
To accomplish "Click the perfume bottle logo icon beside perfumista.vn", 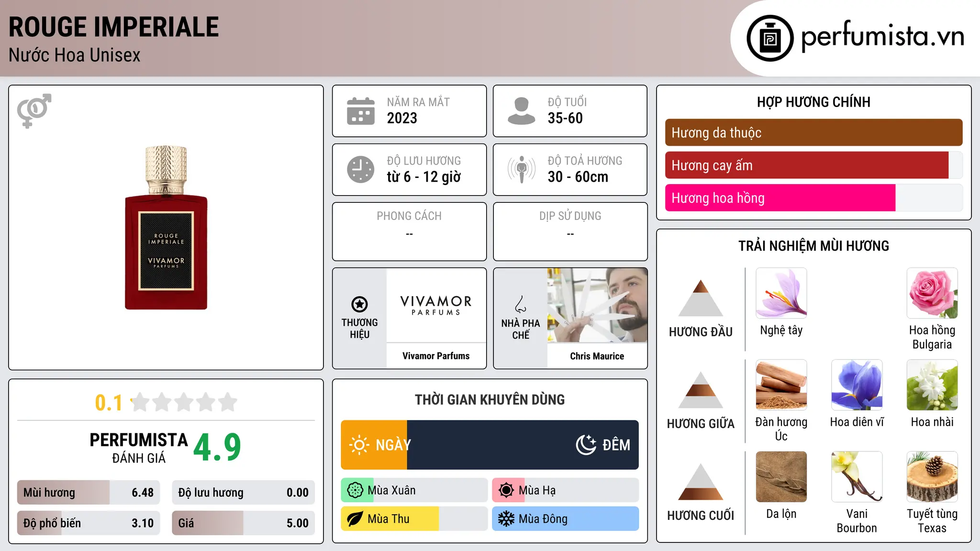I will tap(770, 38).
